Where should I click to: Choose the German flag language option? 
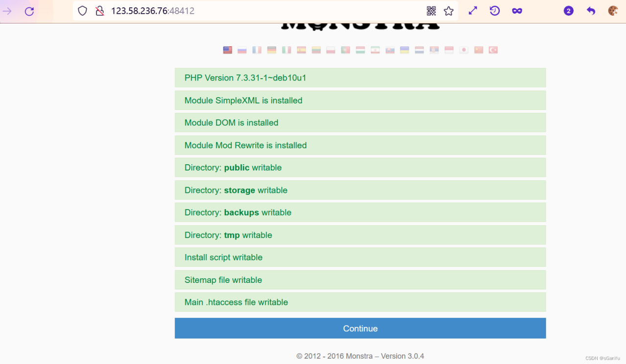point(271,49)
